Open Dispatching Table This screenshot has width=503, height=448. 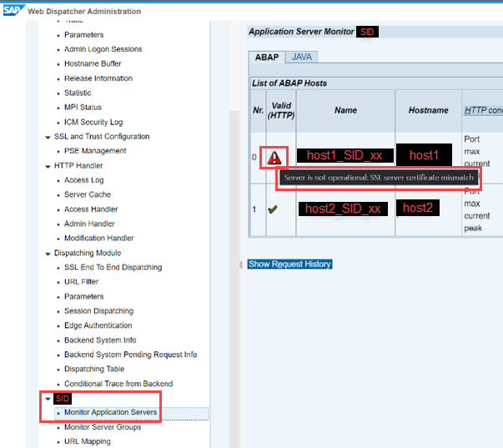pyautogui.click(x=94, y=369)
